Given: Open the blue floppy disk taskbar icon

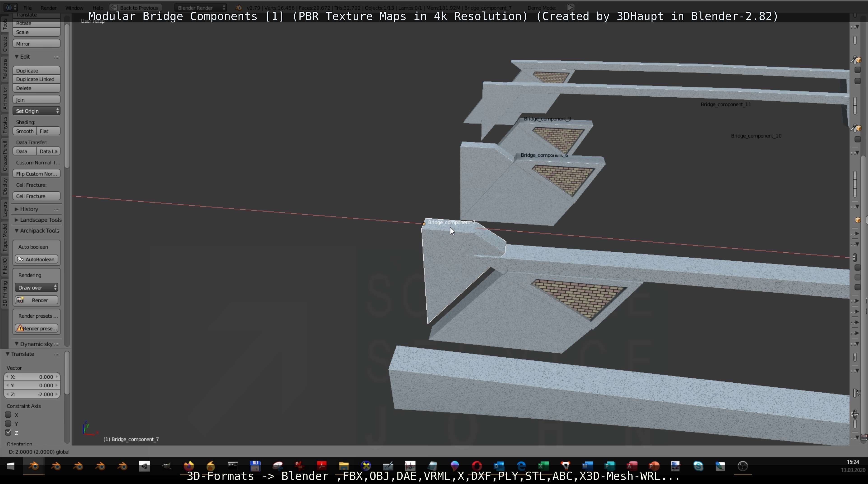Looking at the screenshot, I should tap(255, 466).
